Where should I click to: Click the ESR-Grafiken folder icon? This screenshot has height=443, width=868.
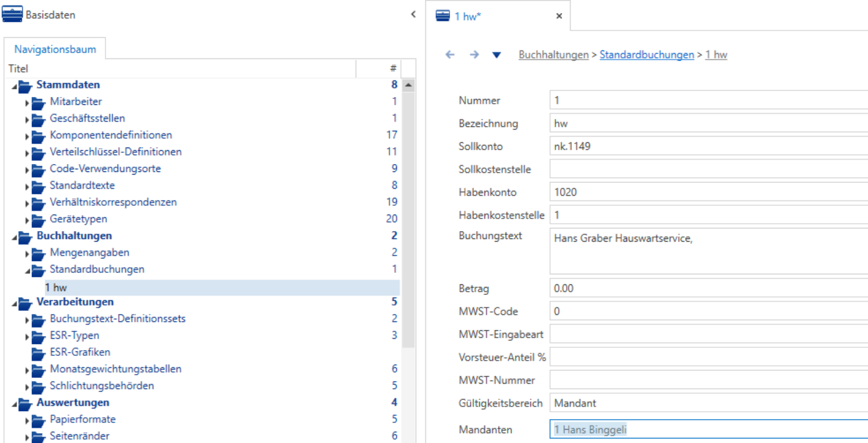[38, 353]
